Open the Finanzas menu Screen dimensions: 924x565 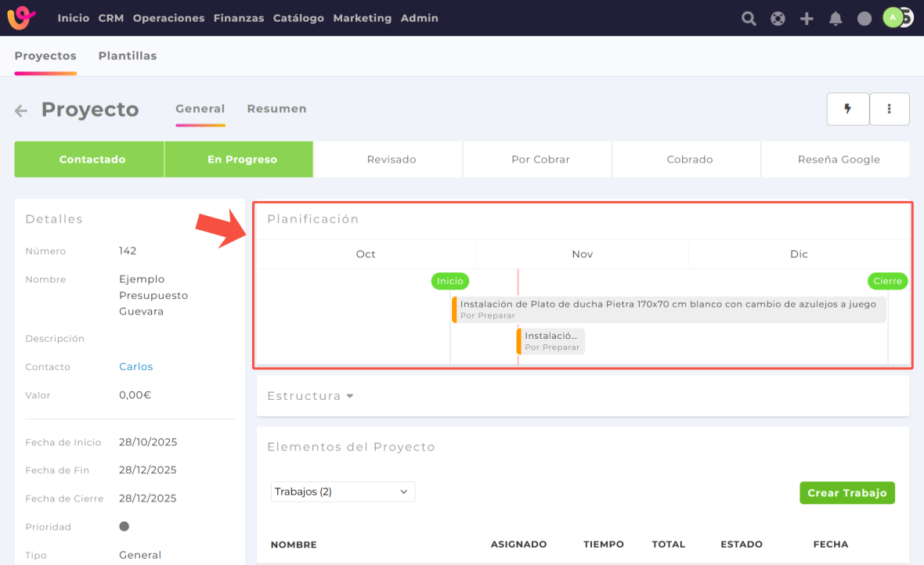(x=238, y=18)
